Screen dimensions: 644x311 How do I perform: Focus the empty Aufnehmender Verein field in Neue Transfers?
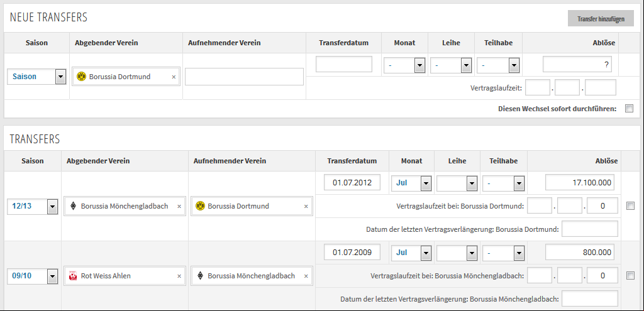point(244,77)
